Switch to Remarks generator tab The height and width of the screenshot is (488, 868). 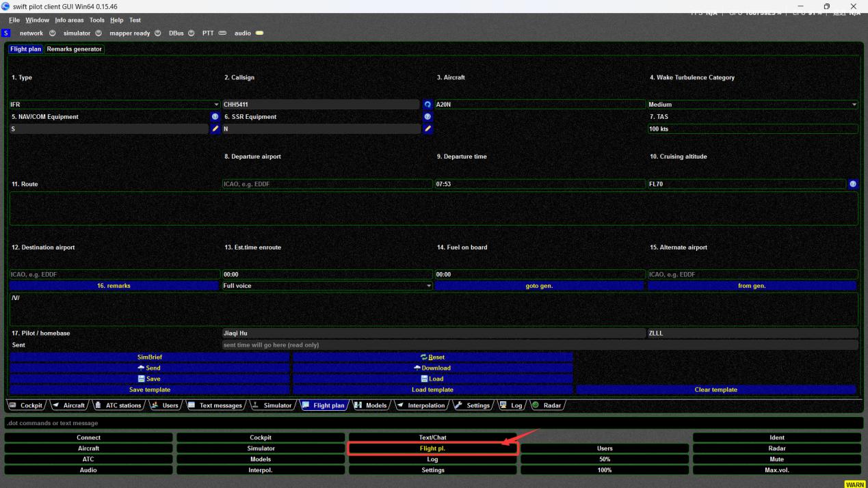(75, 49)
